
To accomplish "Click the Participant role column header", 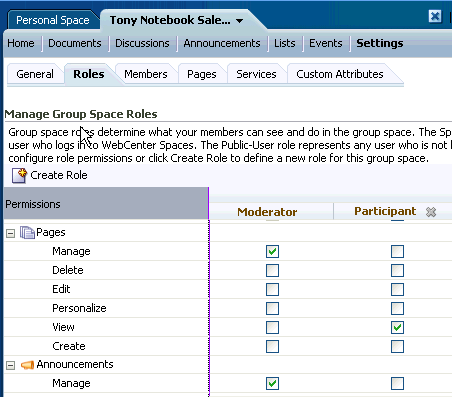I will click(385, 211).
